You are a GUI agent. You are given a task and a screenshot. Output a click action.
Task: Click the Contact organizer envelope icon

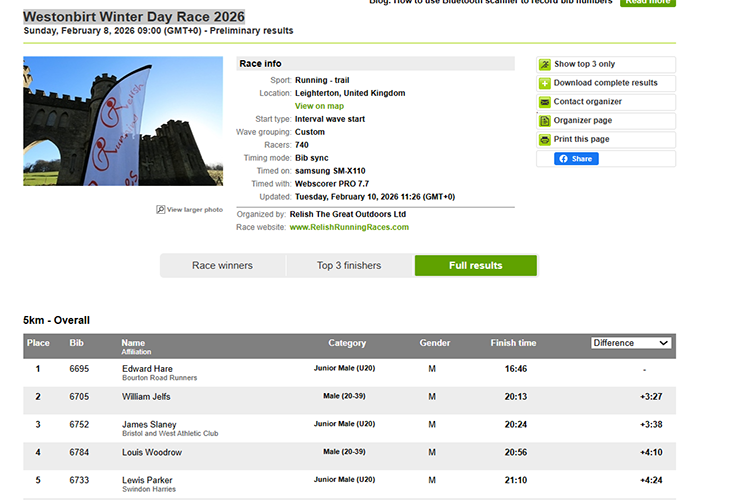click(545, 102)
